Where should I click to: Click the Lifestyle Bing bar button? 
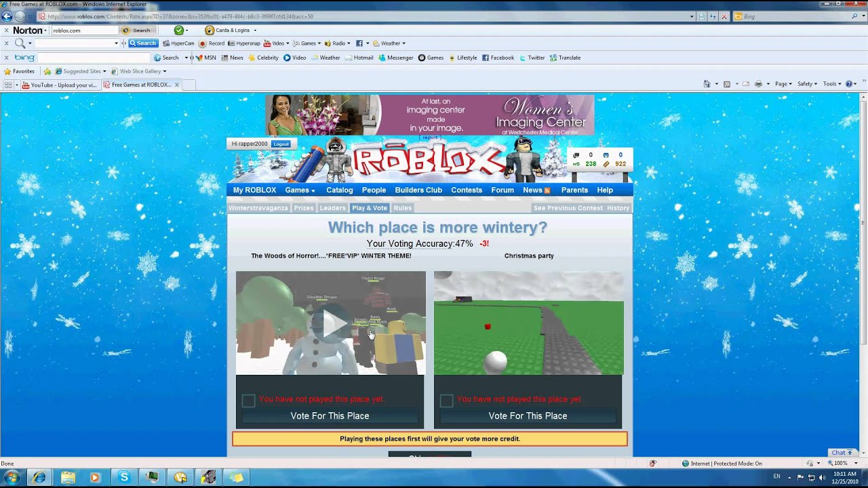pyautogui.click(x=462, y=58)
